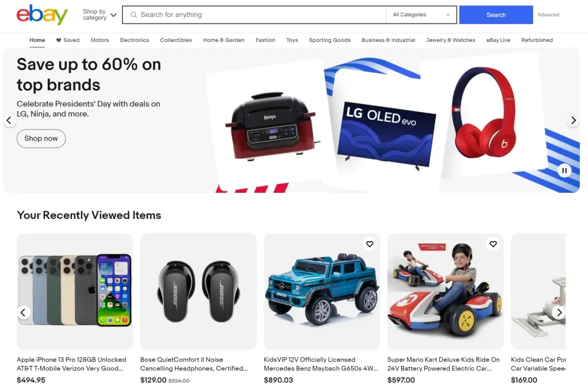Image resolution: width=588 pixels, height=385 pixels.
Task: Add Mercedes Maybach ride-on car to watchlist
Action: (x=370, y=244)
